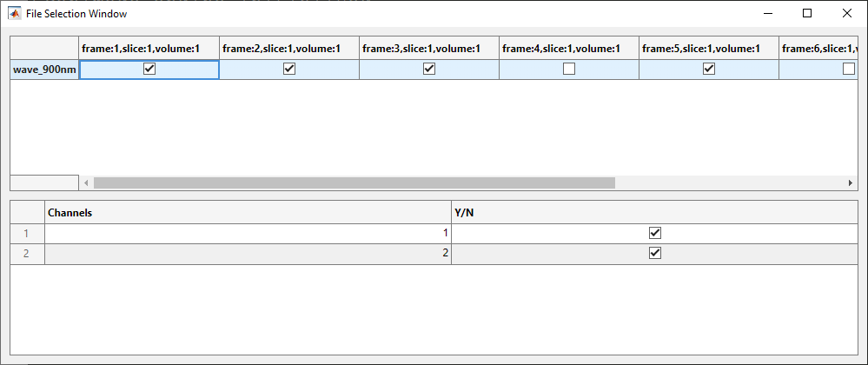Click the horizontal scrollbar thumb
868x365 pixels.
(x=354, y=183)
